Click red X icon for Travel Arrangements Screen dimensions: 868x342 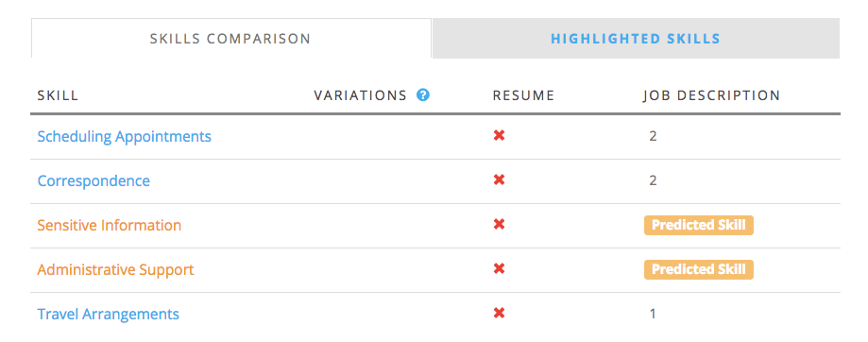[x=499, y=314]
